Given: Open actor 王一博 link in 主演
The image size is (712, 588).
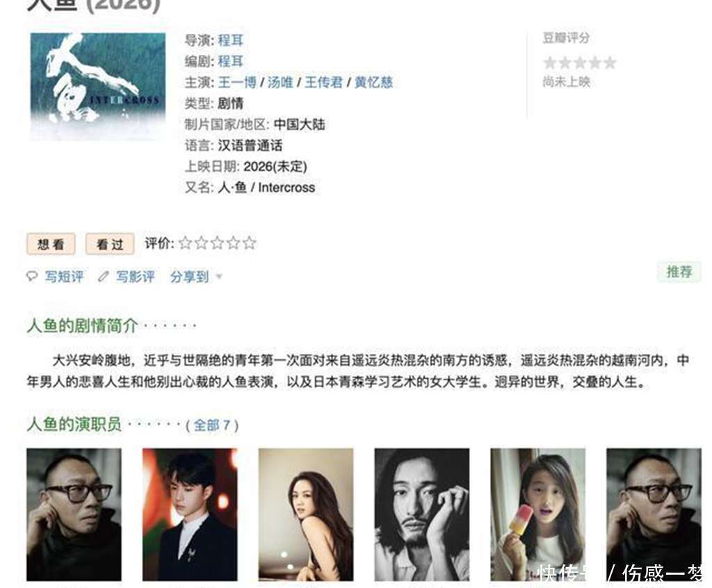Looking at the screenshot, I should (x=237, y=82).
